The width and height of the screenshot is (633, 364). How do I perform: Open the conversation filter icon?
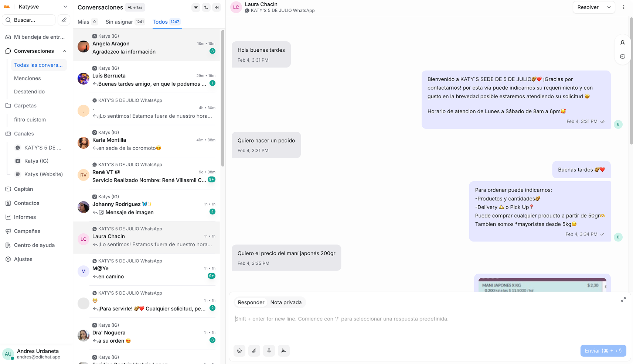click(x=196, y=7)
